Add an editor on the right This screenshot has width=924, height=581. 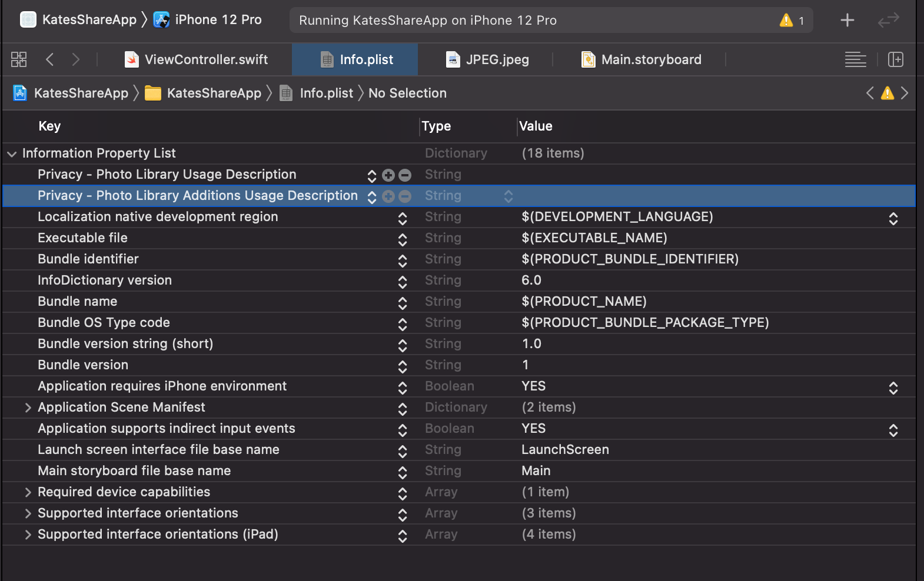pos(896,59)
